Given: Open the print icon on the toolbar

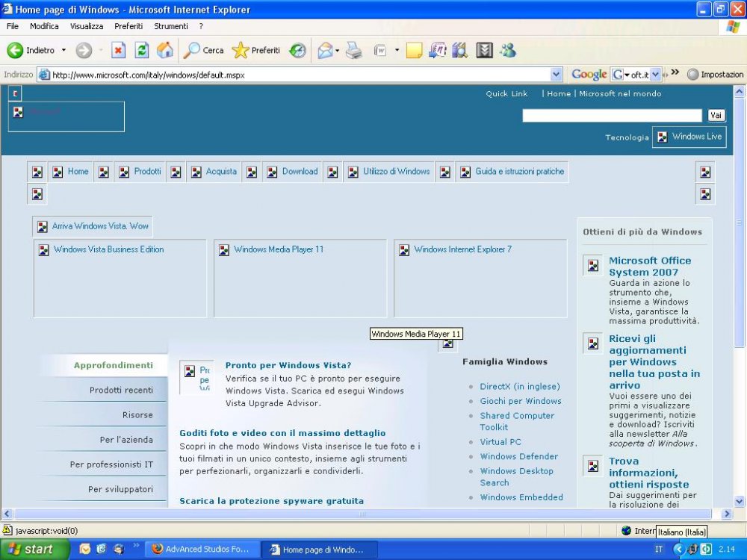Looking at the screenshot, I should point(352,50).
